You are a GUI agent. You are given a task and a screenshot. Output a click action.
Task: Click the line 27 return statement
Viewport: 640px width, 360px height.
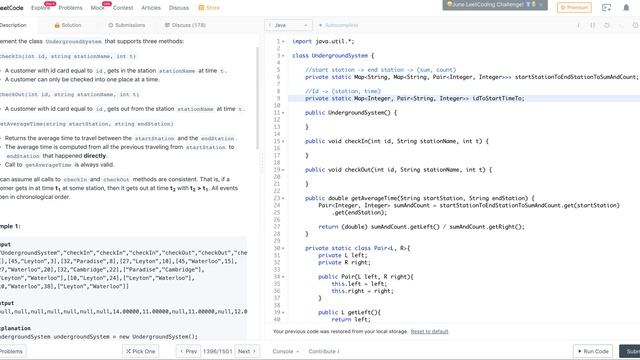pos(421,227)
